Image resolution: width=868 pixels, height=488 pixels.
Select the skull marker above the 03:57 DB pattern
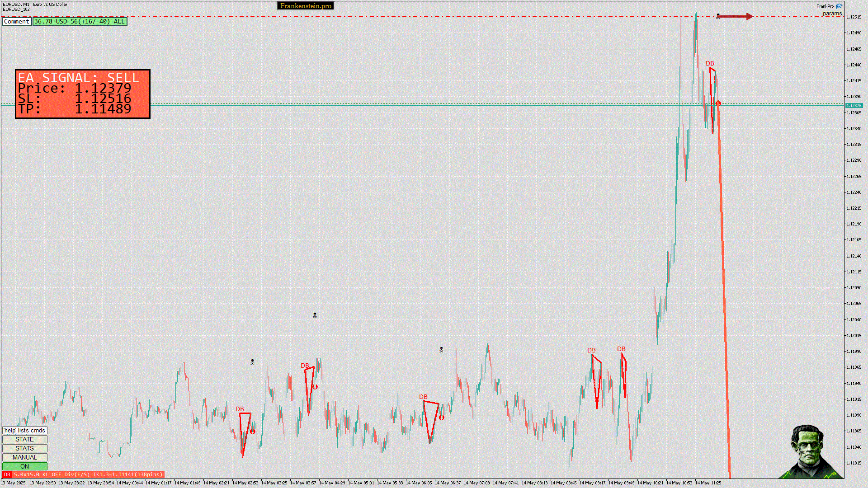[315, 315]
